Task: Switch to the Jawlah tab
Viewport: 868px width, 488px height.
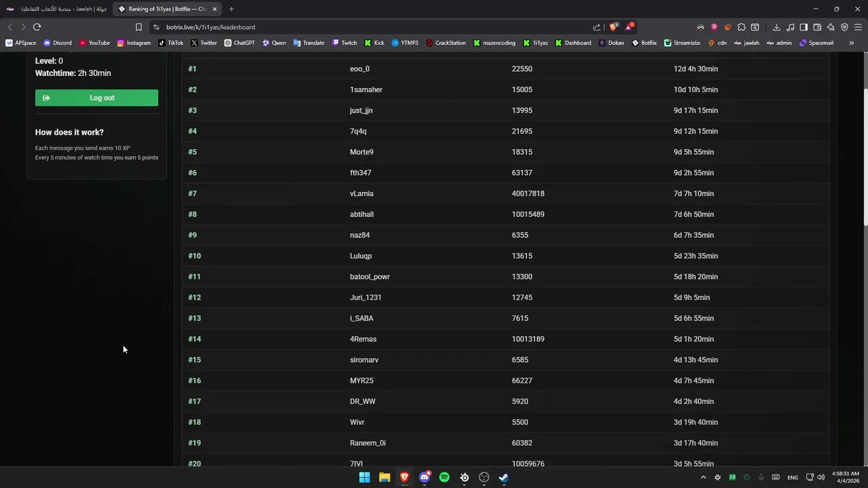Action: tap(57, 9)
